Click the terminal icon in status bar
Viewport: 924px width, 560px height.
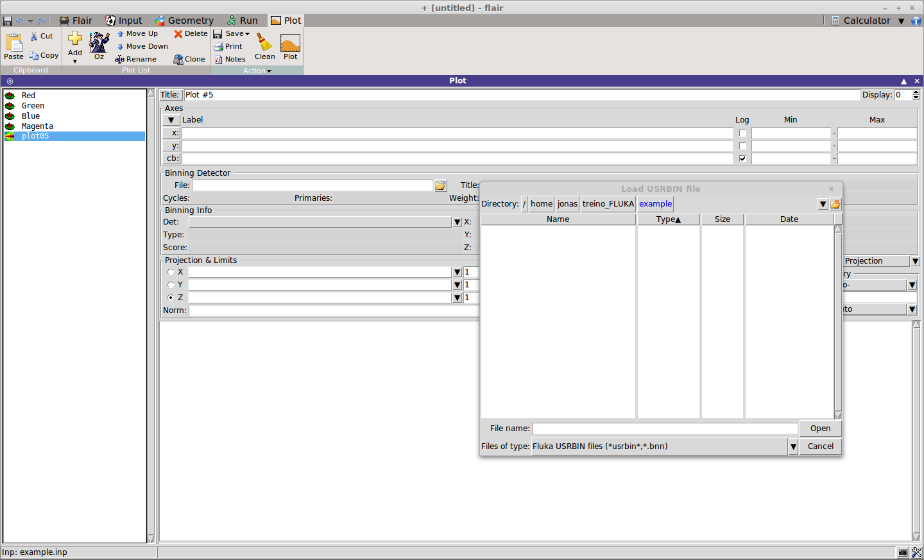click(903, 552)
